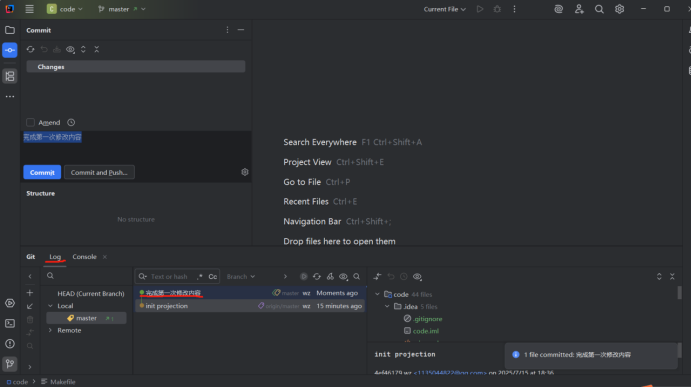The height and width of the screenshot is (387, 691).
Task: Open Git tool window icon
Action: click(x=10, y=364)
